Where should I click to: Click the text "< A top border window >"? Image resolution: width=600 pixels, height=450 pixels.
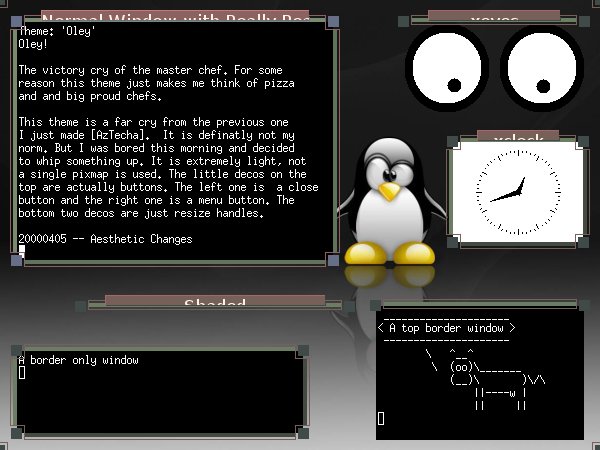447,328
